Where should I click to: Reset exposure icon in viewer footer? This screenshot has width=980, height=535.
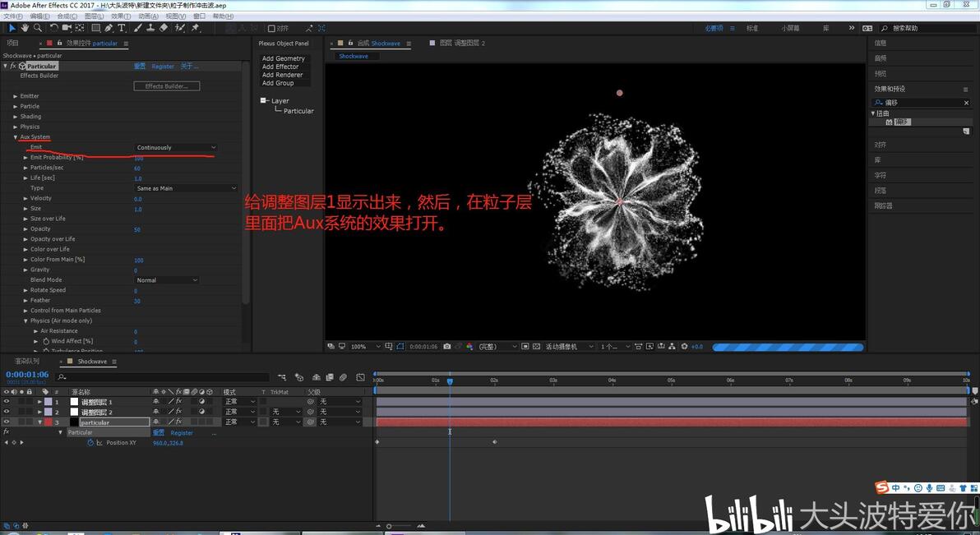click(684, 346)
